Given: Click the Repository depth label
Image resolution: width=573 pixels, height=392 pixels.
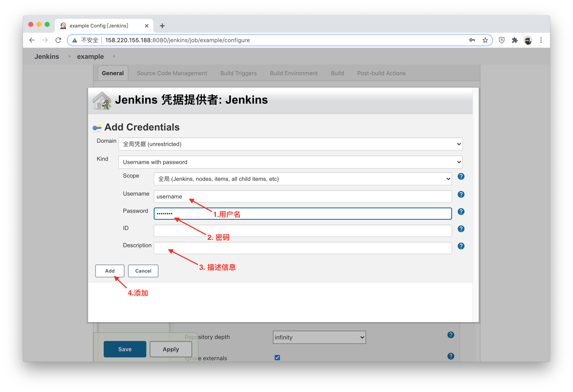Looking at the screenshot, I should click(x=207, y=337).
